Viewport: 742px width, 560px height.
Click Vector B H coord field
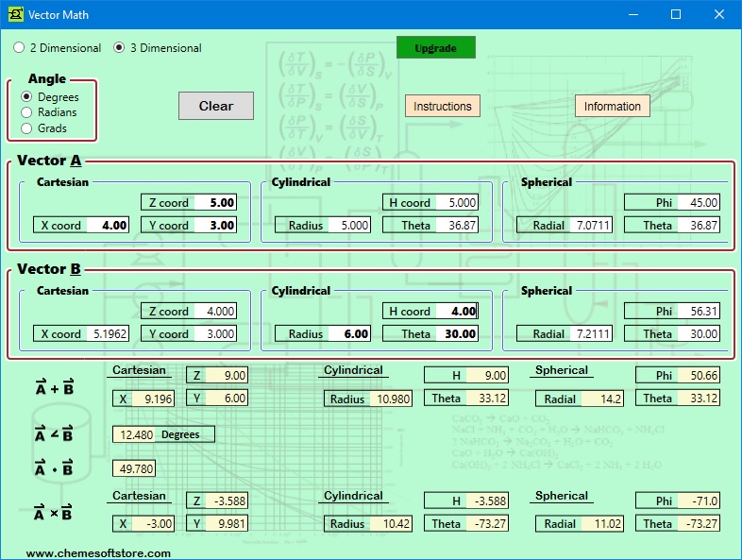pyautogui.click(x=457, y=311)
